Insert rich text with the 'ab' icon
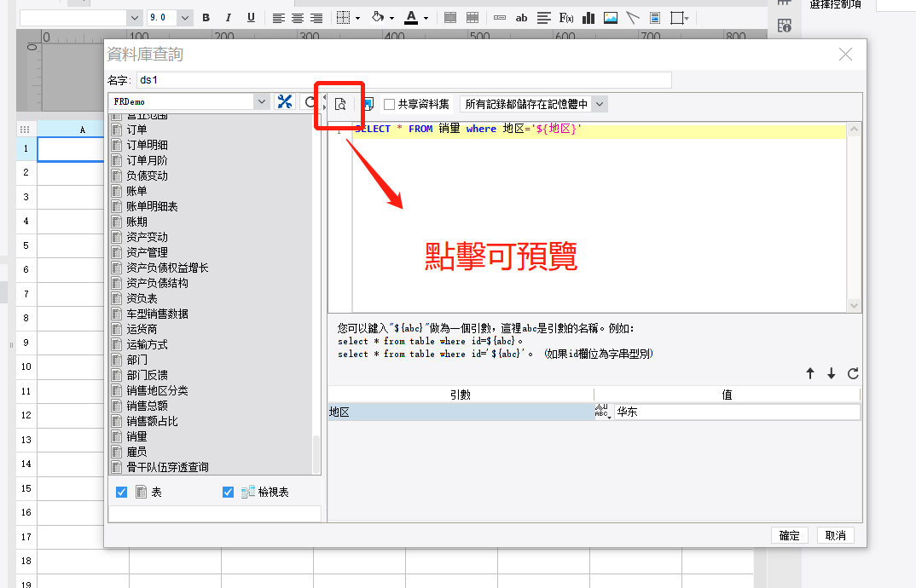 coord(522,18)
